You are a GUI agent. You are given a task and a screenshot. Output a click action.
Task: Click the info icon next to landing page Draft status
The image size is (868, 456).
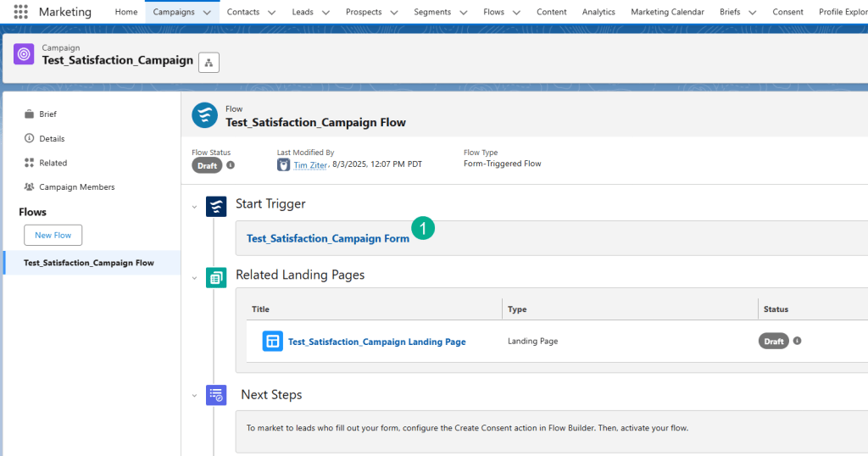point(797,342)
